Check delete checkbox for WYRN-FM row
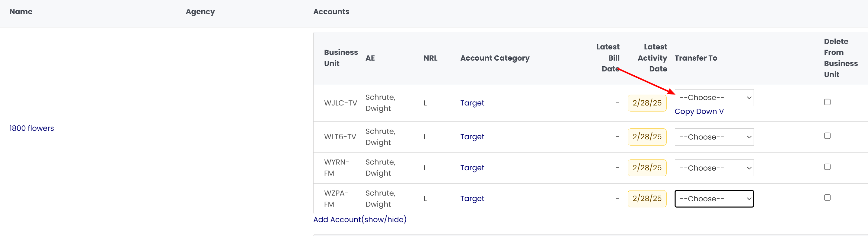The width and height of the screenshot is (868, 236). 827,167
